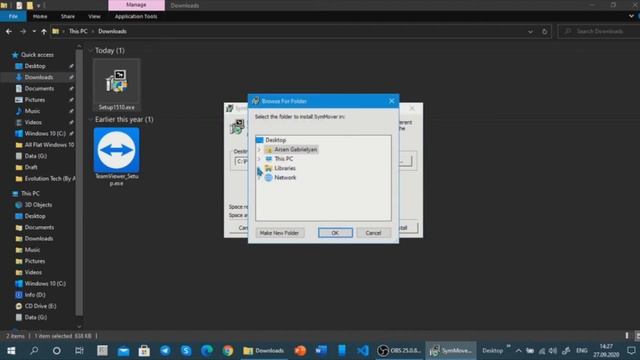640x360 pixels.
Task: Select the Setup1510.exe file
Action: coord(117,85)
